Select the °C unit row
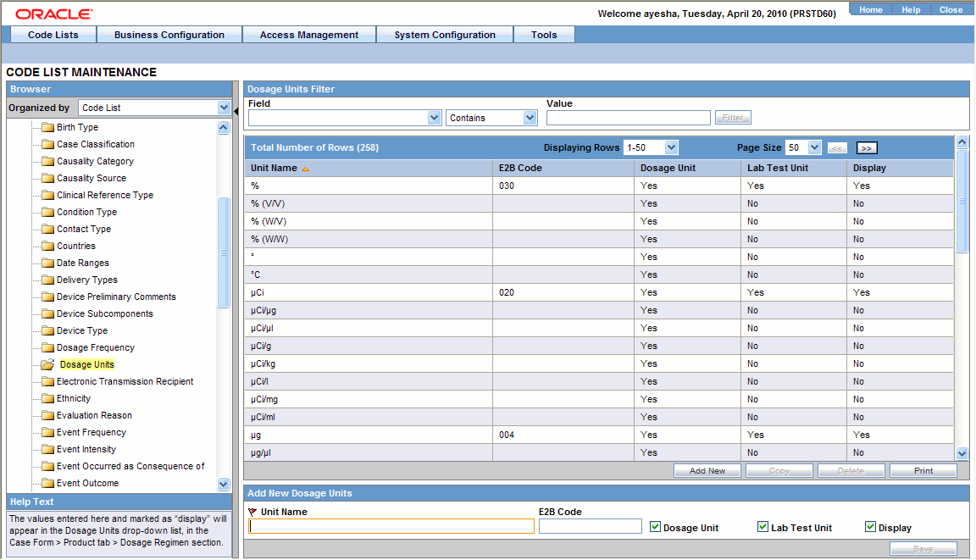Image resolution: width=976 pixels, height=560 pixels. pos(599,274)
